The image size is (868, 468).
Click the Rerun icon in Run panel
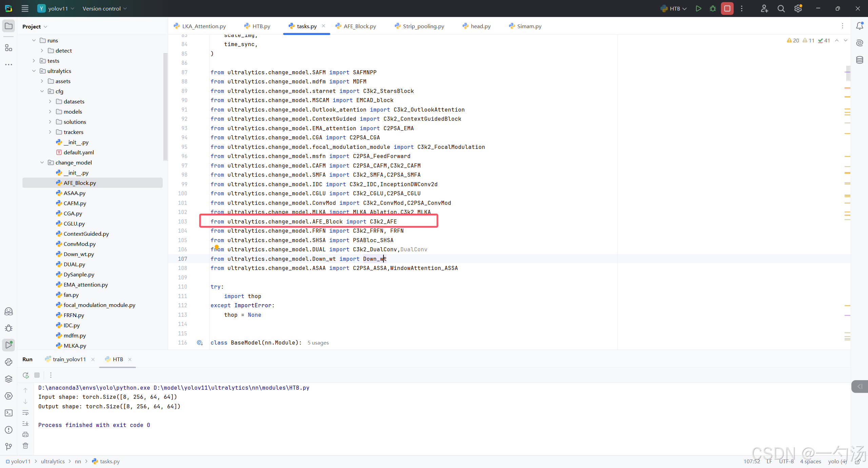point(26,375)
